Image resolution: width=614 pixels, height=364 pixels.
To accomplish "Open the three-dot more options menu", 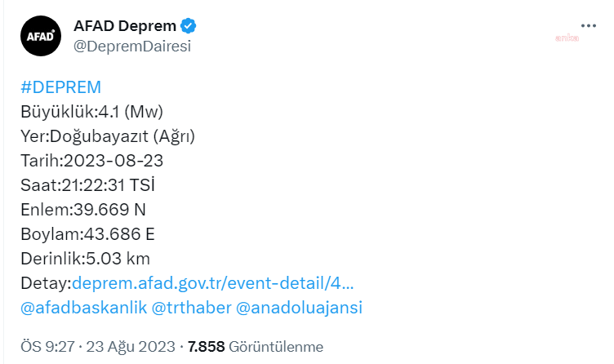I will [588, 25].
